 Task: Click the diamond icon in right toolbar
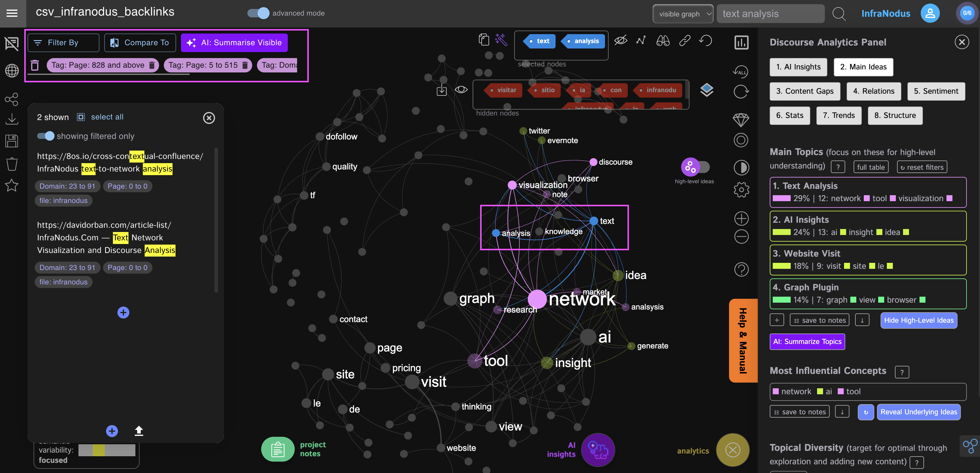coord(741,120)
